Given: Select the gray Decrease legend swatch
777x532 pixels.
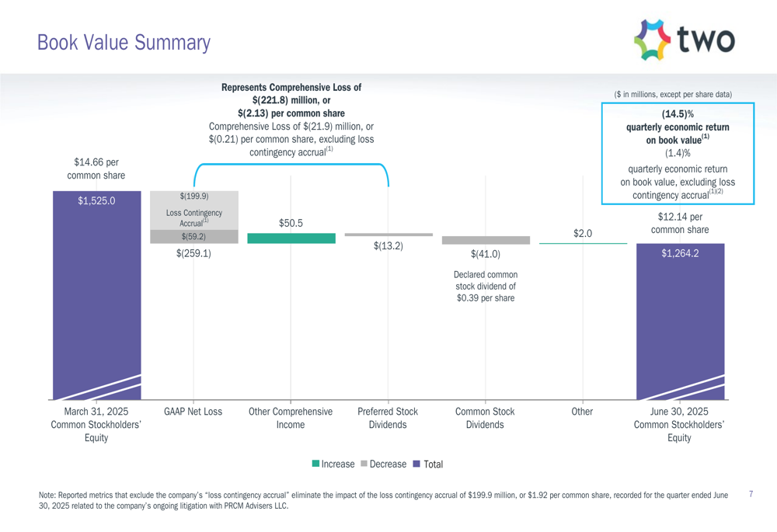Looking at the screenshot, I should [364, 464].
